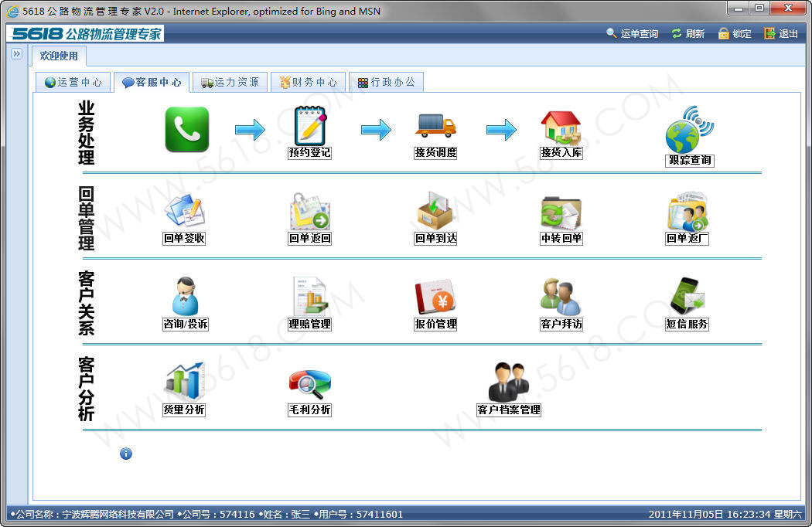
Task: Open 跟踪查询 globe tracking icon
Action: tap(689, 131)
